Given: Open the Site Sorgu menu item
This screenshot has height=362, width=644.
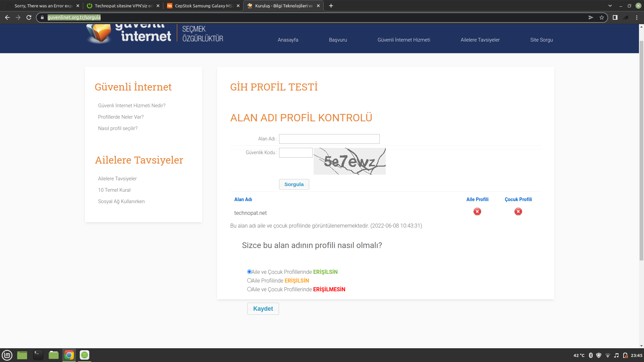Looking at the screenshot, I should (x=541, y=40).
